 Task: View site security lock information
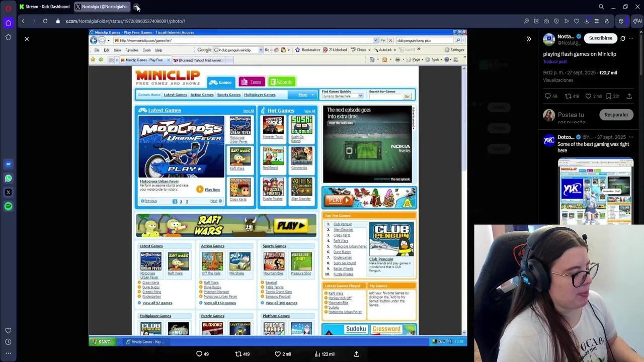click(58, 21)
